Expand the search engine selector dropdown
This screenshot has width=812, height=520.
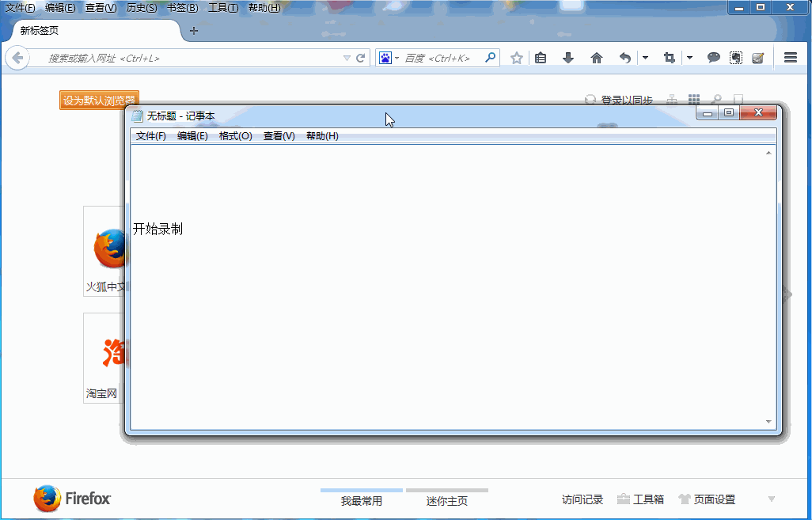click(397, 58)
